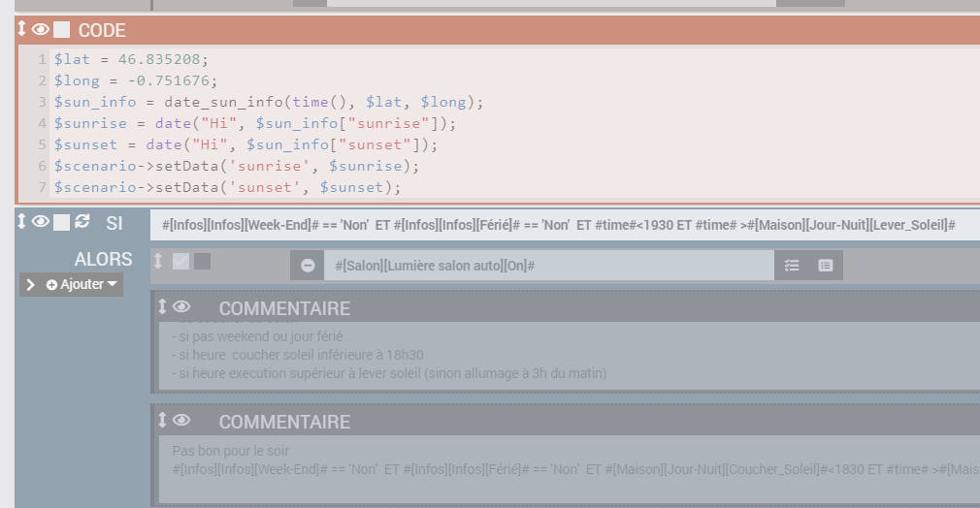Toggle eye visibility of the SI block
Image resolution: width=980 pixels, height=508 pixels.
click(x=41, y=221)
